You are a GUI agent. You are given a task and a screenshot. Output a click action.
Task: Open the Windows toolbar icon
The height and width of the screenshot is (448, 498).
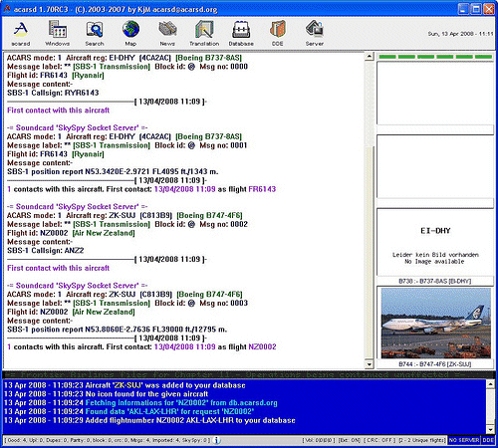(58, 33)
